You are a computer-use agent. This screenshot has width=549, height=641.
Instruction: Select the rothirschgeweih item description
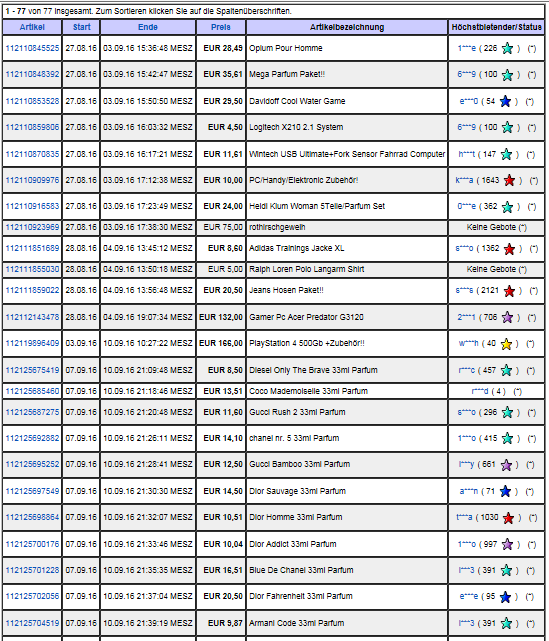pos(277,227)
